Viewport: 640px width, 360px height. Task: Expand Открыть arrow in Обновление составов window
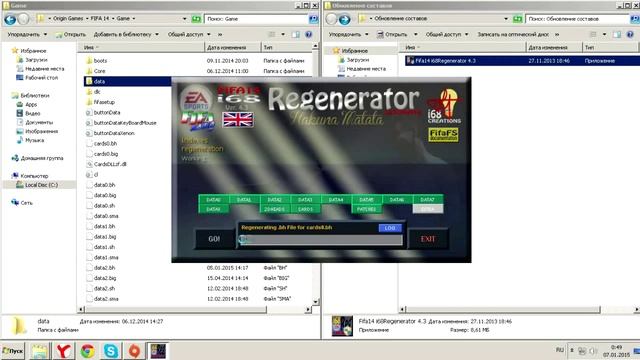click(415, 34)
